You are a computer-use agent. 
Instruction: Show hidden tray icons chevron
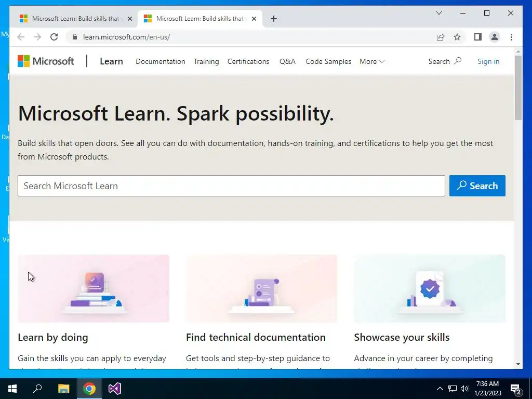440,389
